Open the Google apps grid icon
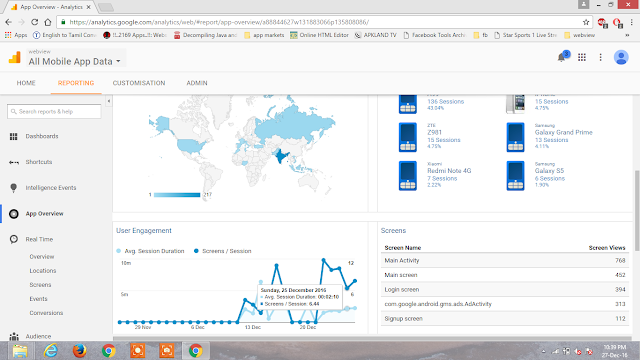Screen dimensions: 640x360 click(x=582, y=58)
